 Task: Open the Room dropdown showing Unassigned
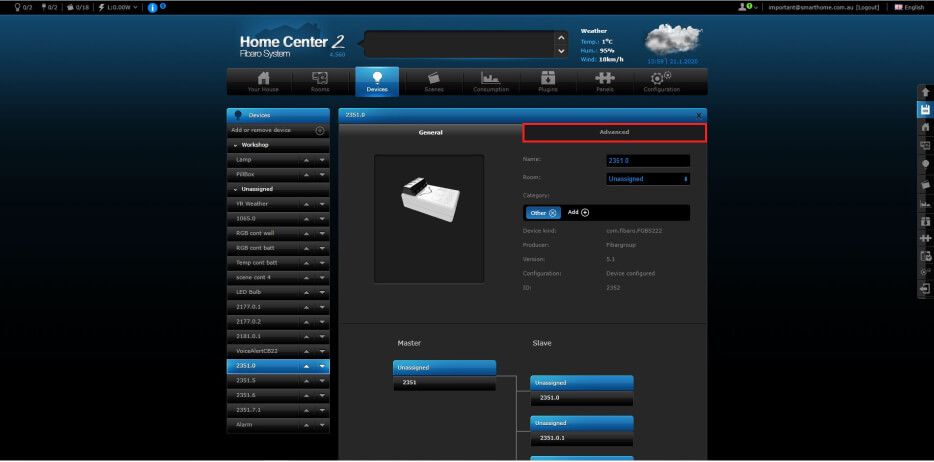pos(648,179)
